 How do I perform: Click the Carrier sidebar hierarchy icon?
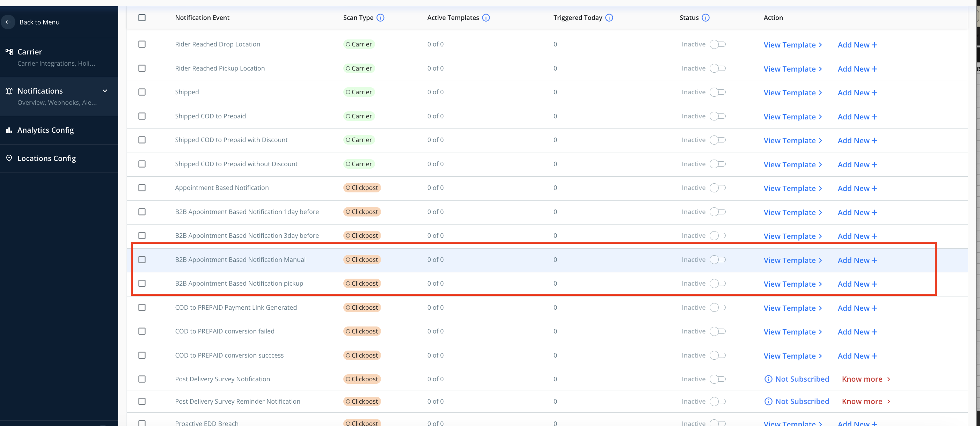click(x=9, y=52)
